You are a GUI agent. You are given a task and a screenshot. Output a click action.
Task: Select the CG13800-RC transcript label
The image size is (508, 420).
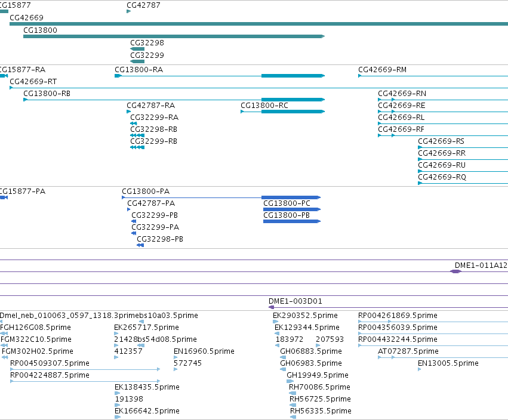pyautogui.click(x=264, y=106)
